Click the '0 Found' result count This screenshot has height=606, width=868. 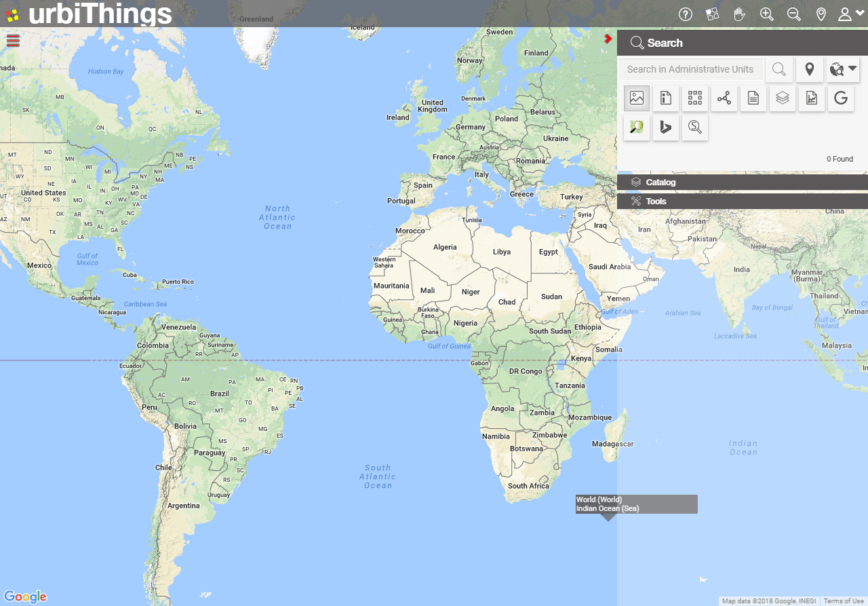pyautogui.click(x=840, y=159)
